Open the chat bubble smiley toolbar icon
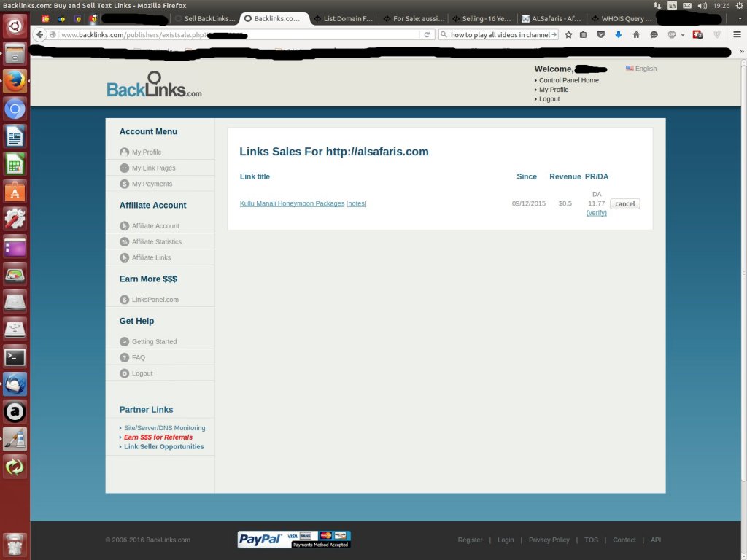Image resolution: width=747 pixels, height=560 pixels. pyautogui.click(x=654, y=35)
